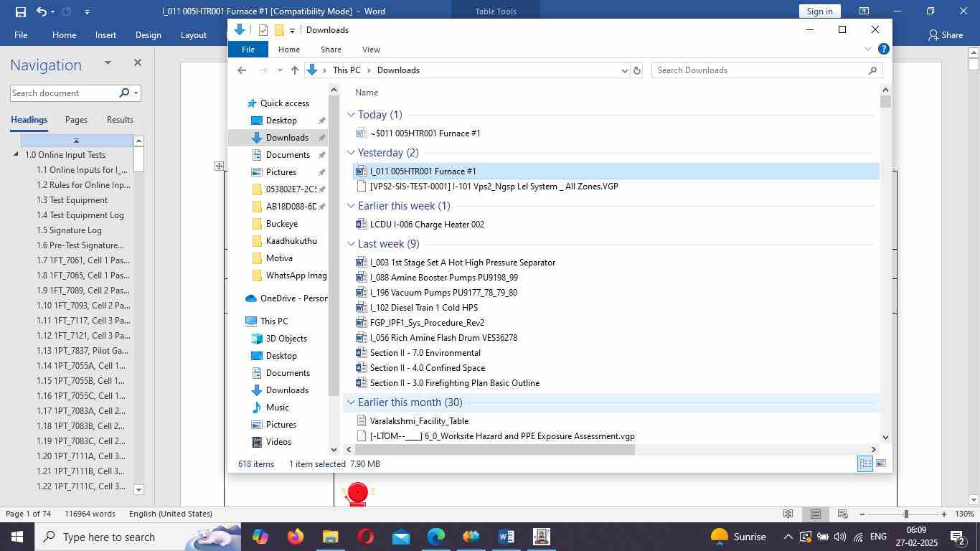Click the Search Downloads field
Viewport: 980px width, 551px height.
click(x=760, y=70)
